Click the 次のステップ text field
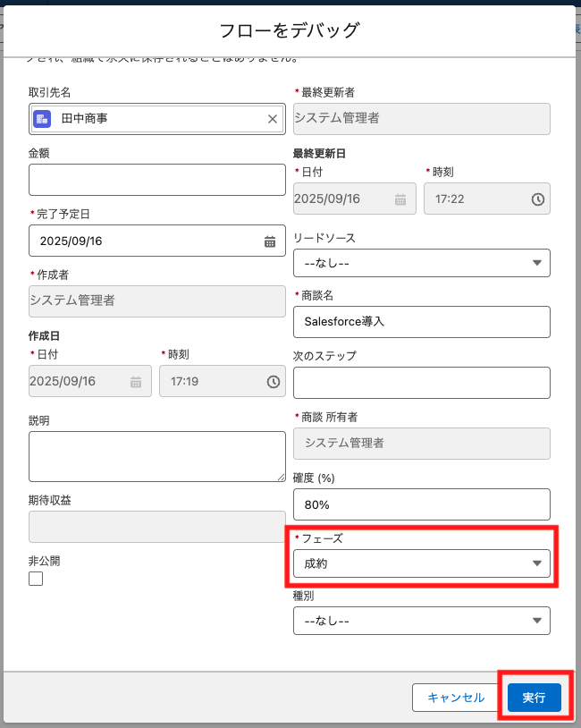Viewport: 581px width, 728px height. 421,383
